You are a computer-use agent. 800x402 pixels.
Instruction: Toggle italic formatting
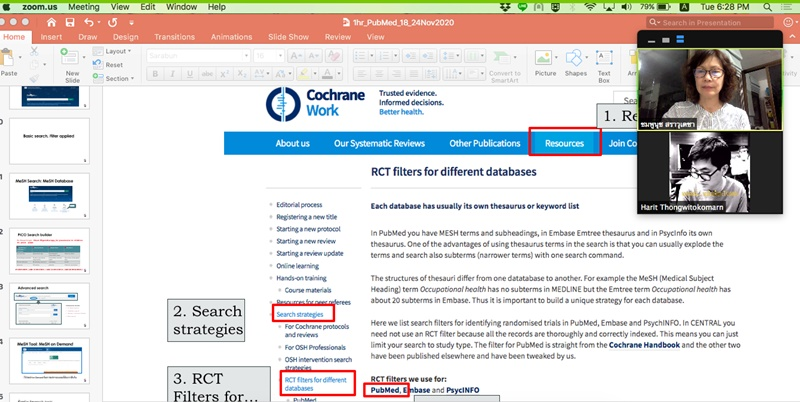pos(172,74)
